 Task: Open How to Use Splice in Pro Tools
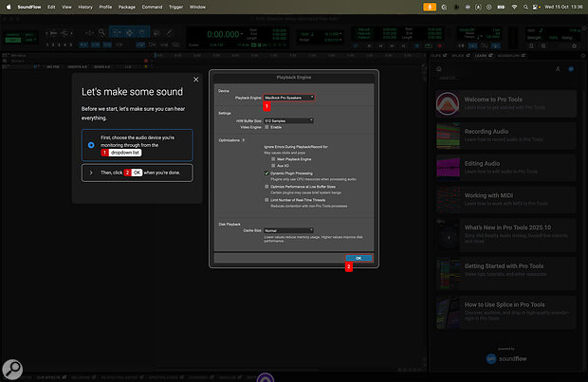pyautogui.click(x=505, y=312)
